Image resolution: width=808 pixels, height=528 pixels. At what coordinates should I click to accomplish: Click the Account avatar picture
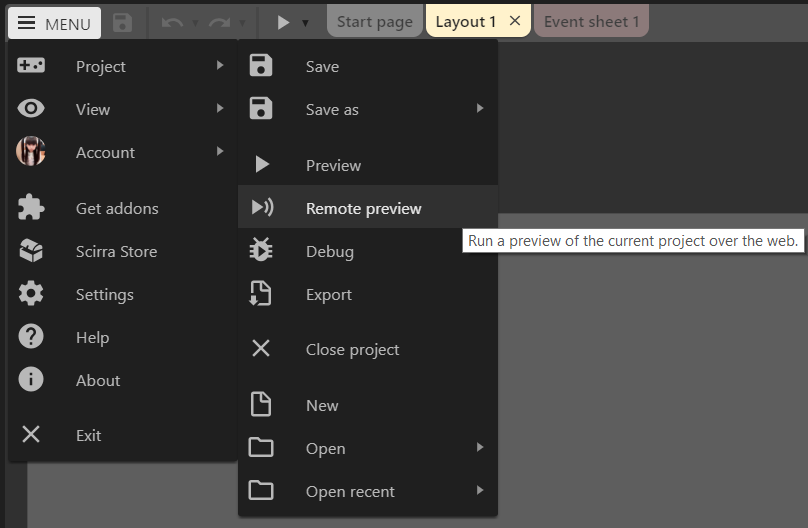point(31,151)
